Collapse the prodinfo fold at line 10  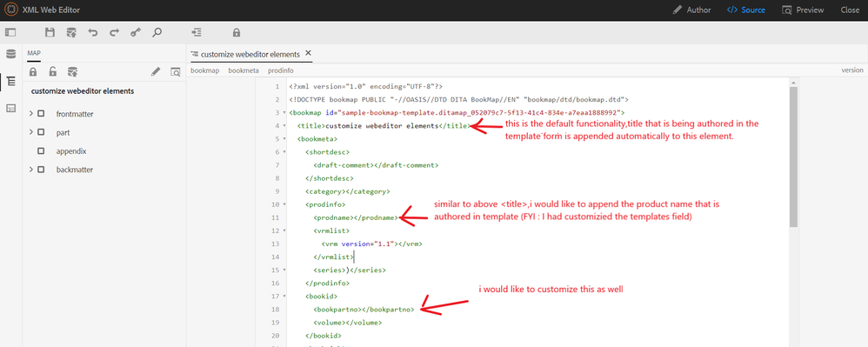(284, 204)
